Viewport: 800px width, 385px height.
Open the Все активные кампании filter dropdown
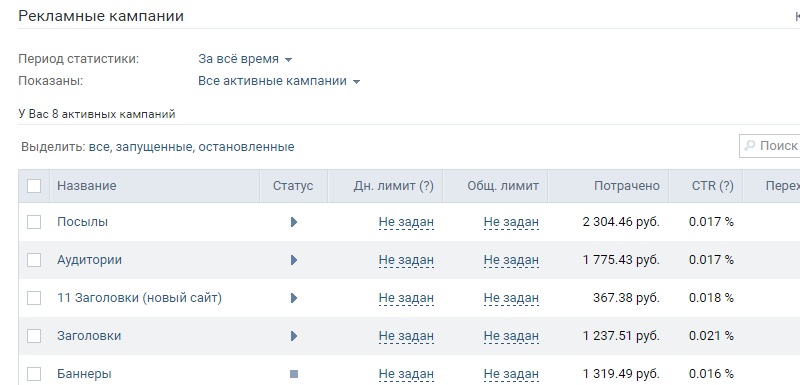pyautogui.click(x=279, y=81)
